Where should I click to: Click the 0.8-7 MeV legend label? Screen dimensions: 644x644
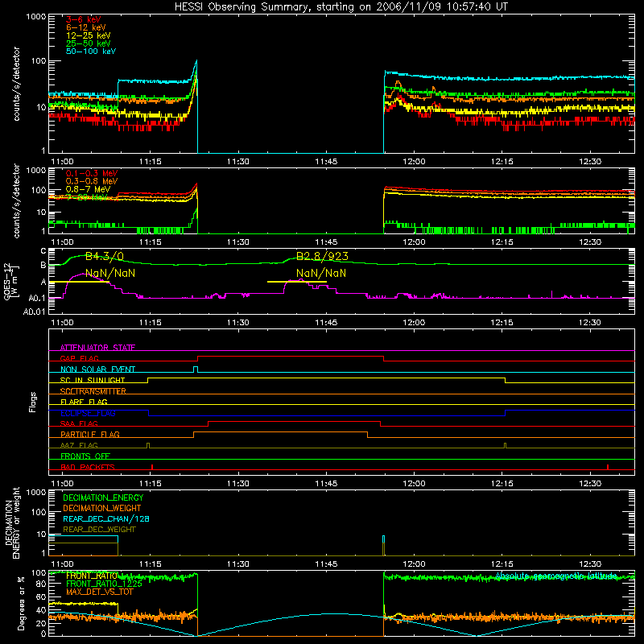[88, 189]
